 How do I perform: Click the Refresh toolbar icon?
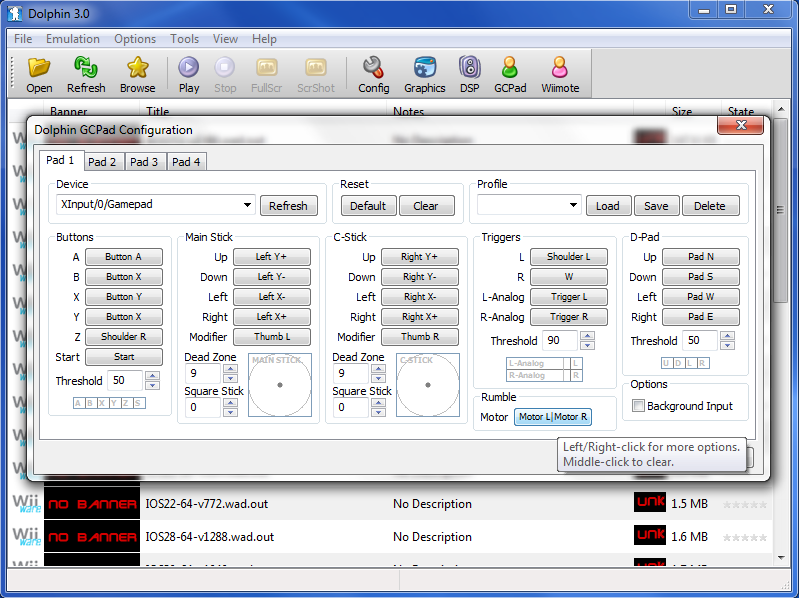tap(86, 68)
